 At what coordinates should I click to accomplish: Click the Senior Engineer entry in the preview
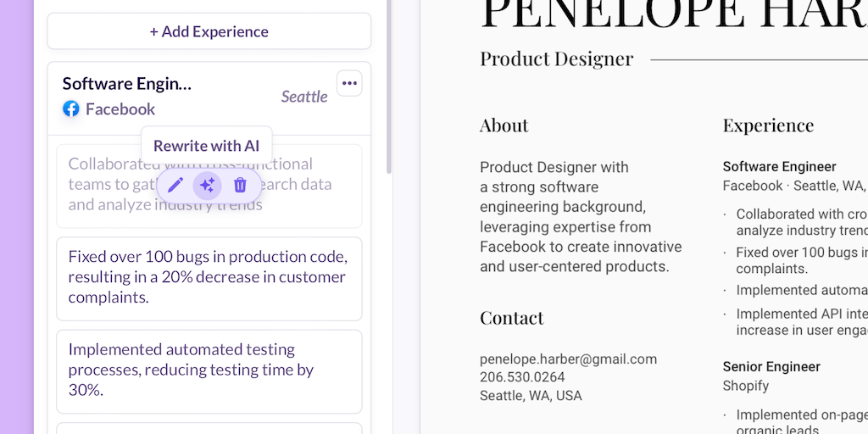coord(771,367)
